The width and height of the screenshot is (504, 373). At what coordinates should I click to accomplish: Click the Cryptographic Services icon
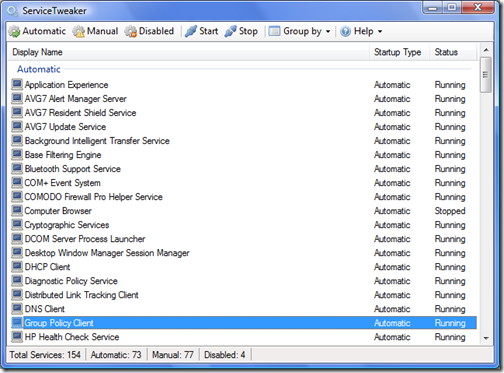coord(17,224)
